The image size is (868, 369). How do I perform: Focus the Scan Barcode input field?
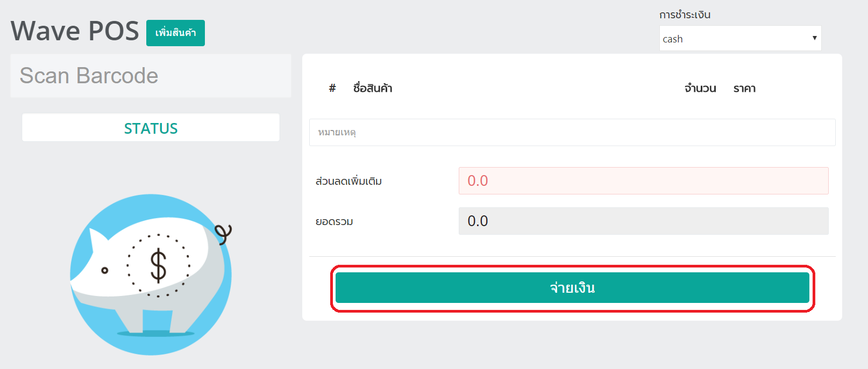click(x=151, y=76)
